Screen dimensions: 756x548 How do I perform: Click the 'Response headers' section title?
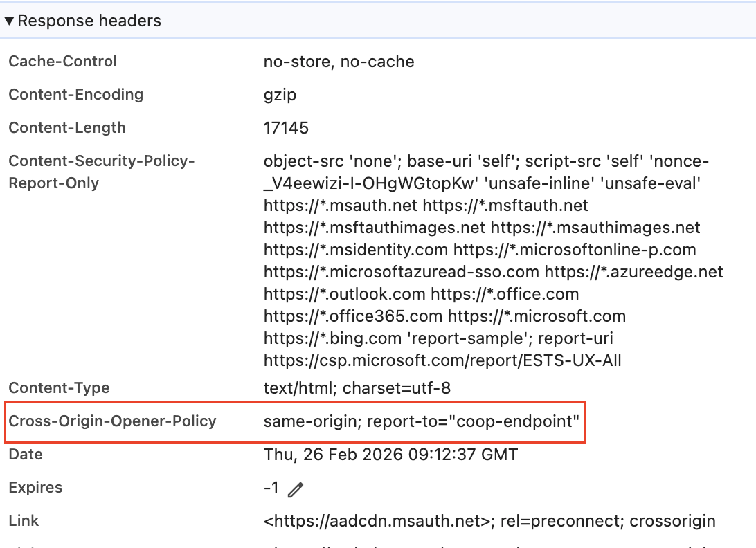pyautogui.click(x=89, y=21)
